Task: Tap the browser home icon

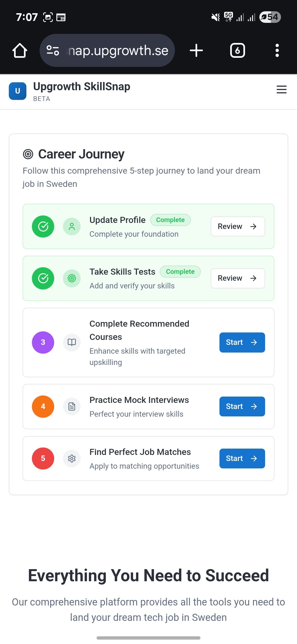Action: tap(20, 50)
